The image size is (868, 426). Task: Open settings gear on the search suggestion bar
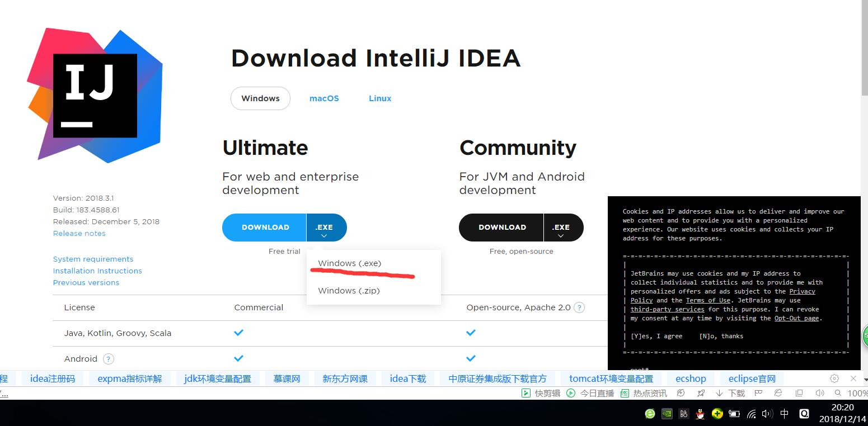pos(834,378)
